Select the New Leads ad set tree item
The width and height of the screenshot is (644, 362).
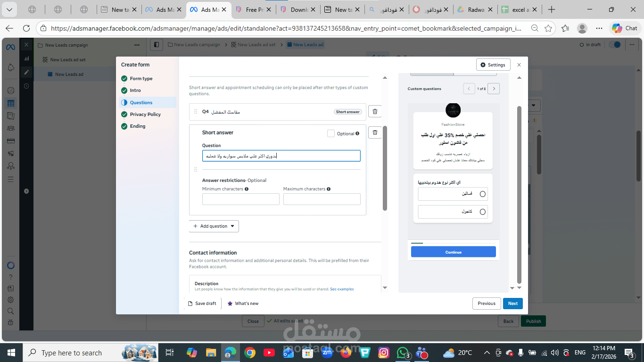point(68,60)
